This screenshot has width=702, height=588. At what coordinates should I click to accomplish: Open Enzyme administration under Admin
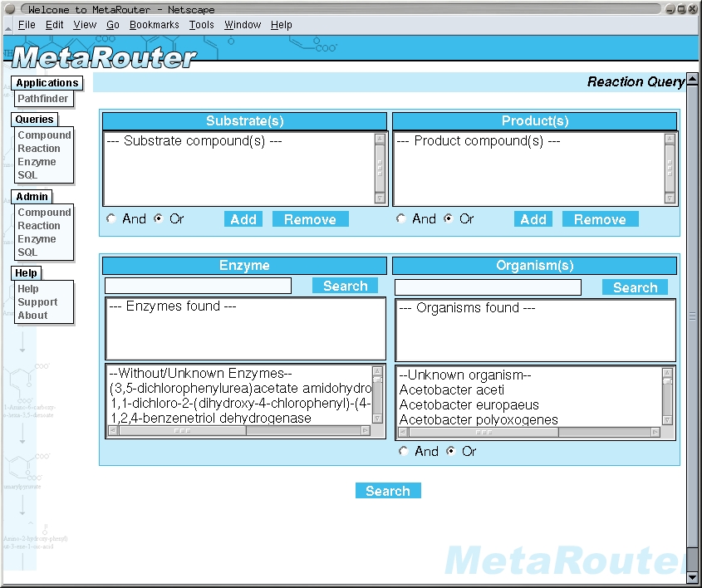[x=37, y=239]
